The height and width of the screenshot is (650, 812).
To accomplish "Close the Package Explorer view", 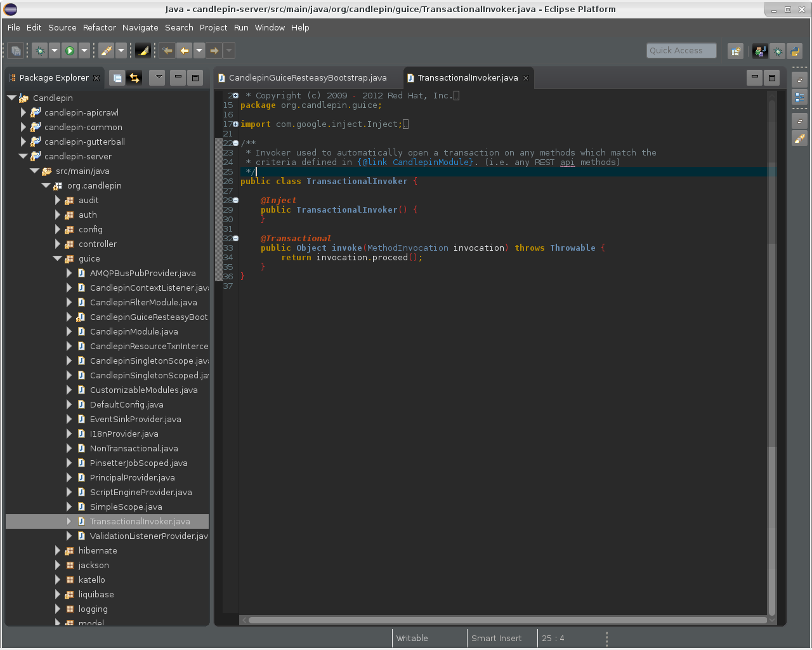I will (x=96, y=78).
